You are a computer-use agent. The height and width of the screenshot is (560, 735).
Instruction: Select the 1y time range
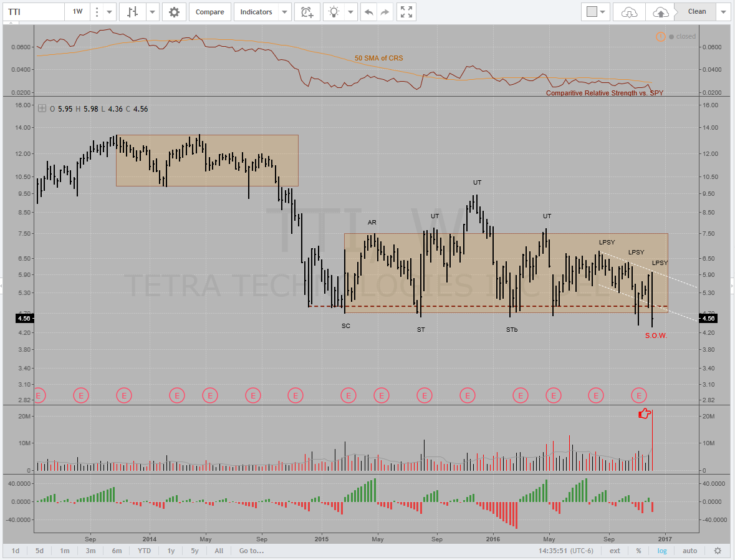click(x=171, y=551)
